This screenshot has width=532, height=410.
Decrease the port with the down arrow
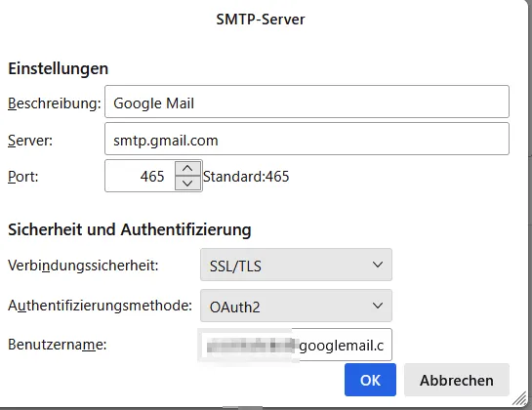(187, 184)
